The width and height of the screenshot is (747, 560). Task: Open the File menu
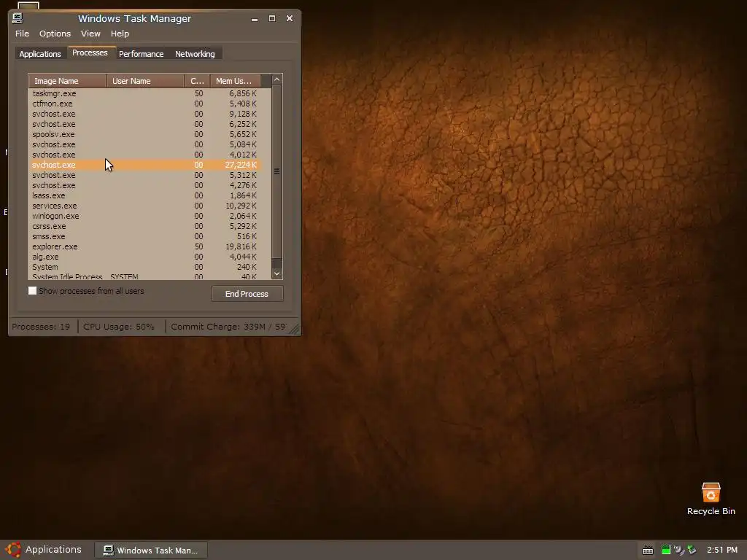22,34
